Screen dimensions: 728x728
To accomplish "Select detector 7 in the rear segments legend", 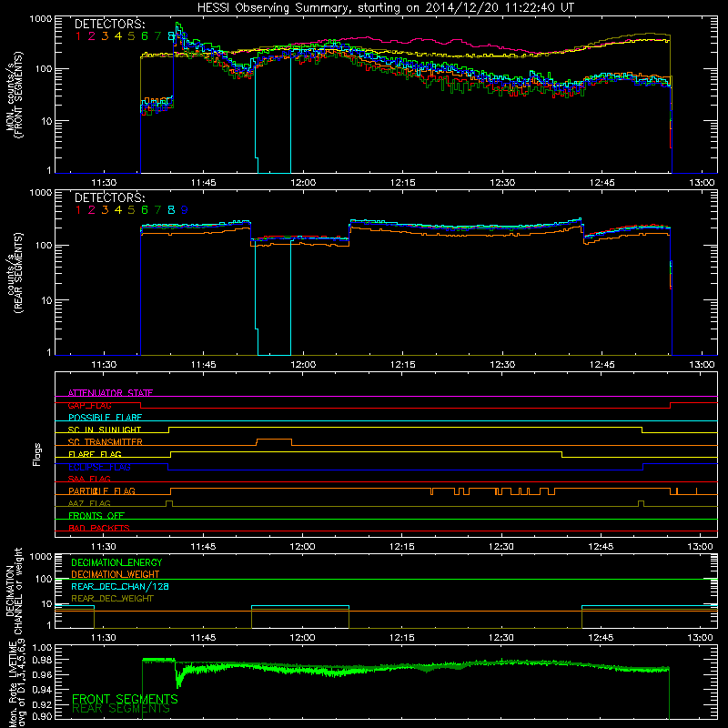I will point(157,210).
